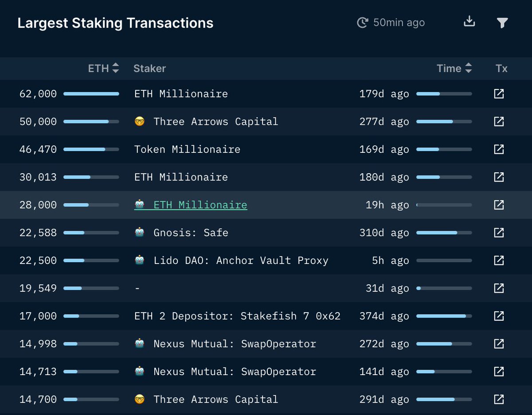Download the staking transactions data
The width and height of the screenshot is (532, 415).
coord(469,21)
